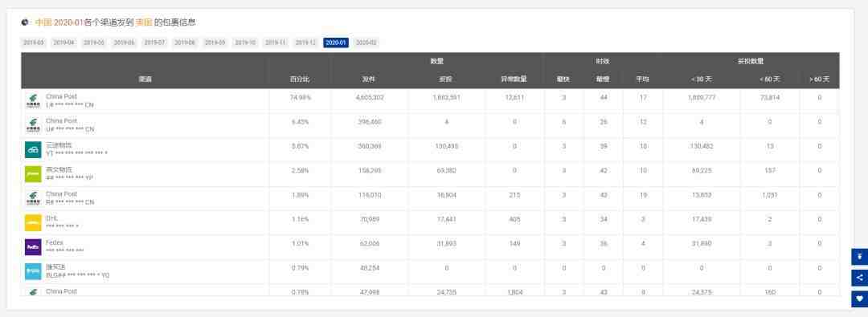The height and width of the screenshot is (317, 868).
Task: Click the 捷买送 carrier name text
Action: point(56,267)
